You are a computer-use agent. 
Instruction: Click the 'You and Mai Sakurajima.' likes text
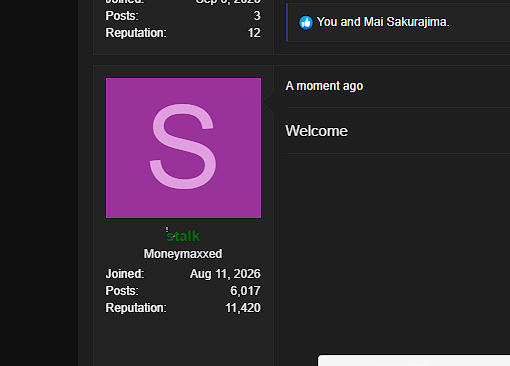(383, 22)
